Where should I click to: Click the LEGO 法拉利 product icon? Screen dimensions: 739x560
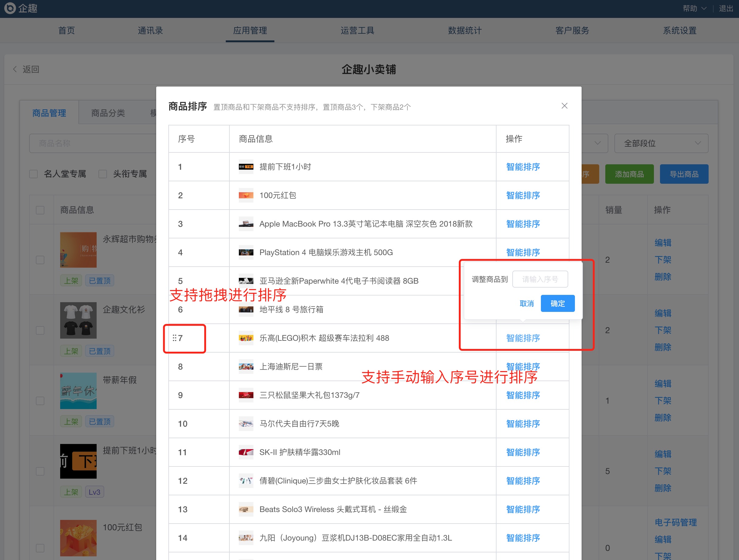coord(246,338)
